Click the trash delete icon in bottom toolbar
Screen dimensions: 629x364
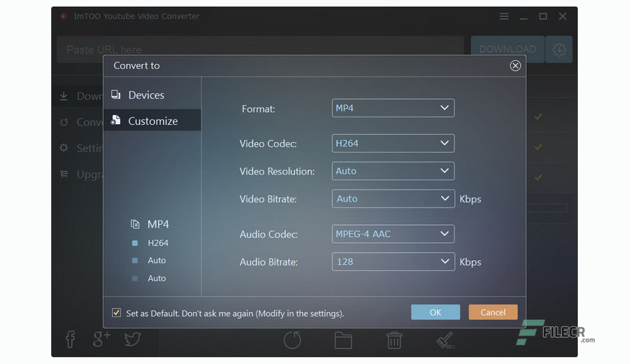point(394,341)
